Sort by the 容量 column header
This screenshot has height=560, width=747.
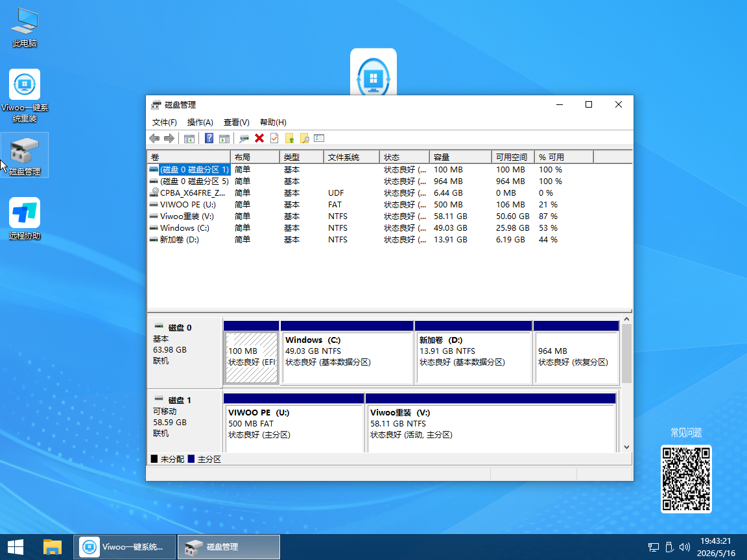pos(460,157)
